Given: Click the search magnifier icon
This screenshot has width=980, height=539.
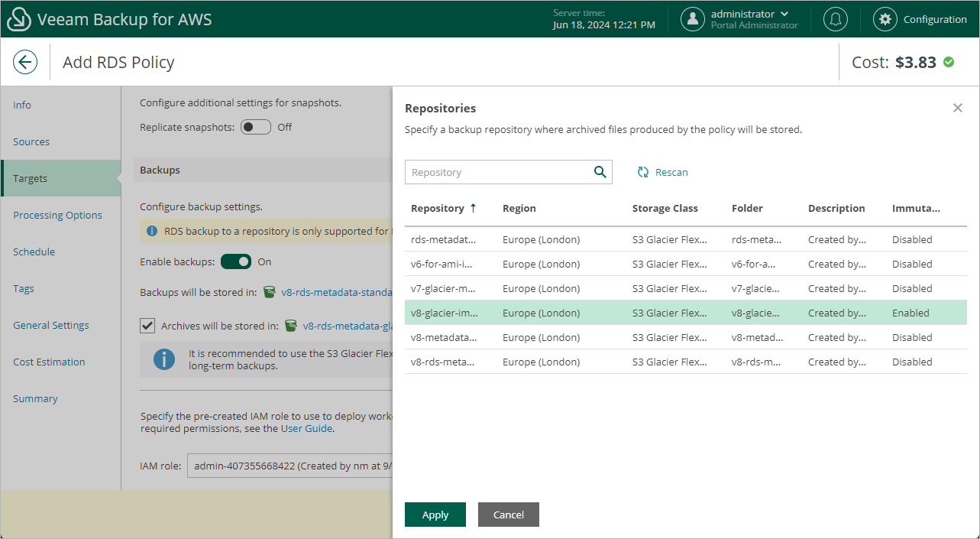Looking at the screenshot, I should coord(600,172).
